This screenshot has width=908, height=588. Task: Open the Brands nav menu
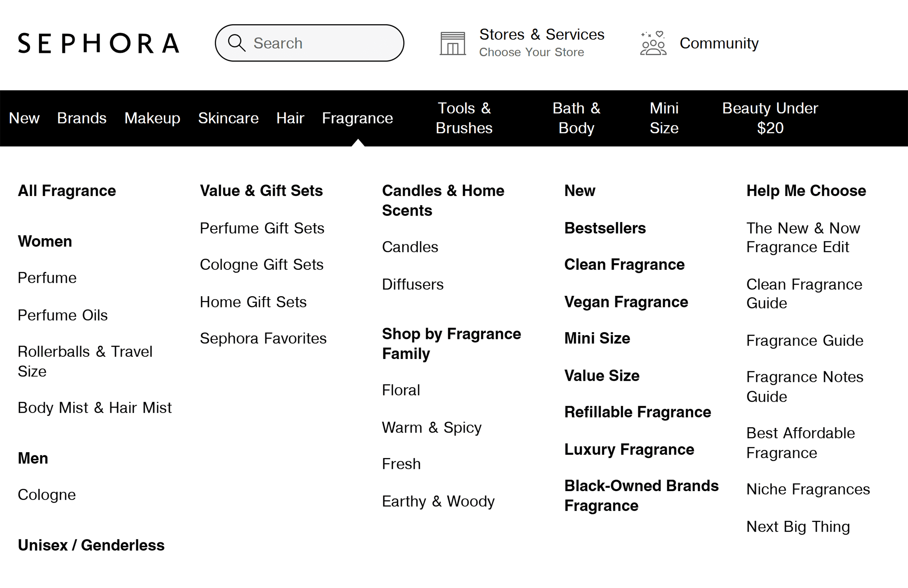pos(82,118)
